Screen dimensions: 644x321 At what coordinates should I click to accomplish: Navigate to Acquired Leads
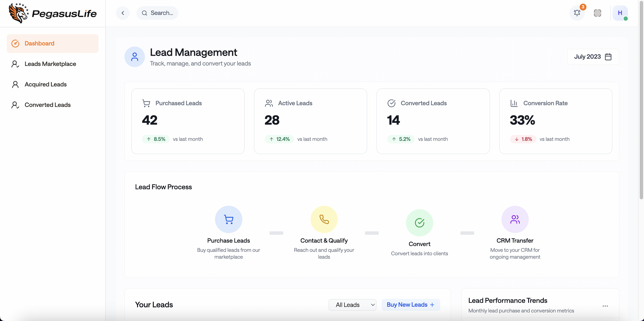tap(46, 84)
